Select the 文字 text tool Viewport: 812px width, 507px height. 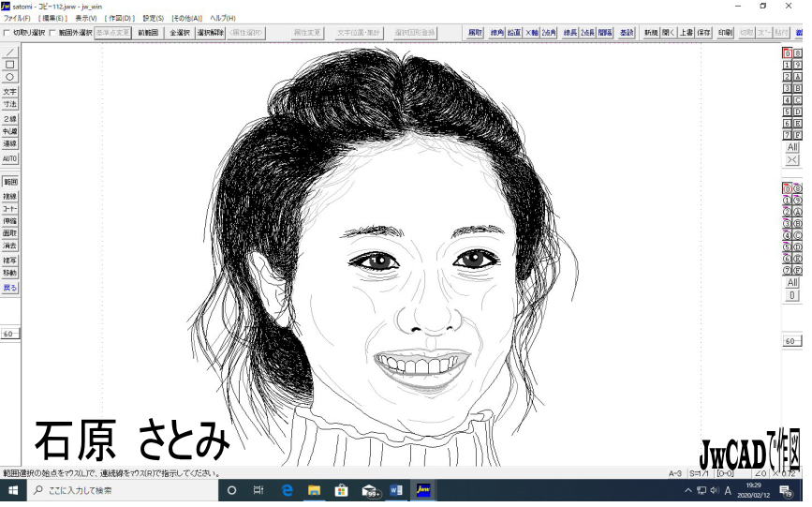10,92
